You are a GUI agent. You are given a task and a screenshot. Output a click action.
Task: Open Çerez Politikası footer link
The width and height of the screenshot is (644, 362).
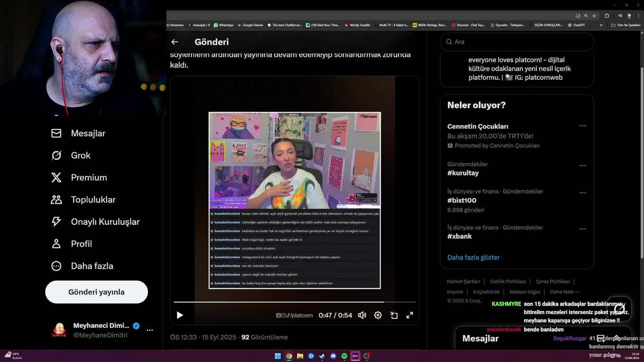(x=553, y=282)
